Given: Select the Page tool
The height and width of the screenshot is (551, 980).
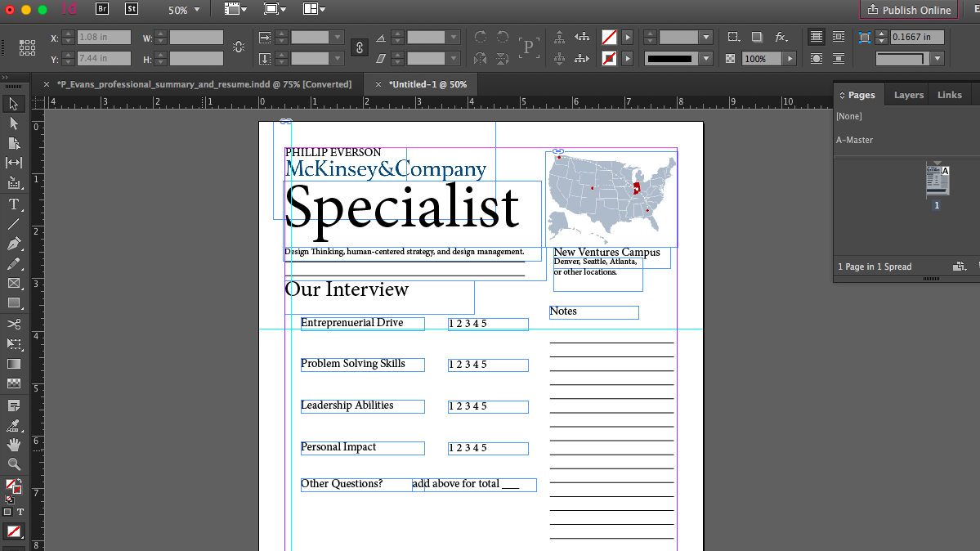Looking at the screenshot, I should 13,143.
